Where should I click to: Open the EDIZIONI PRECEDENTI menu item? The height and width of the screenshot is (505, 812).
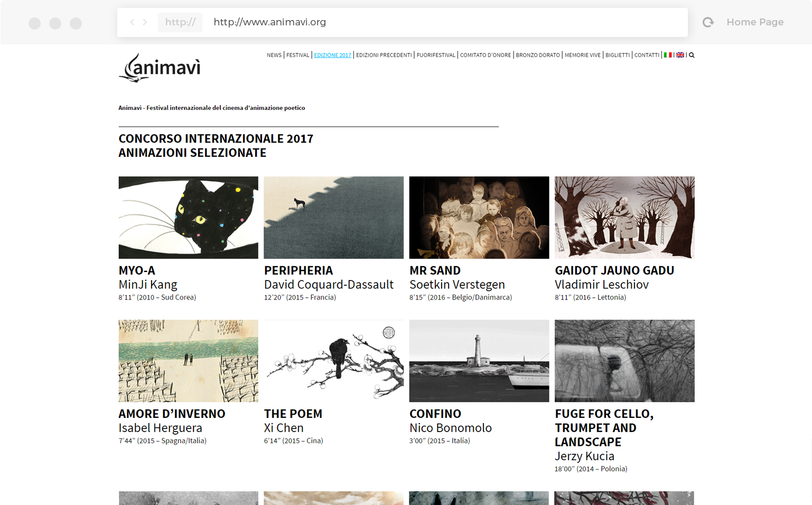point(384,55)
